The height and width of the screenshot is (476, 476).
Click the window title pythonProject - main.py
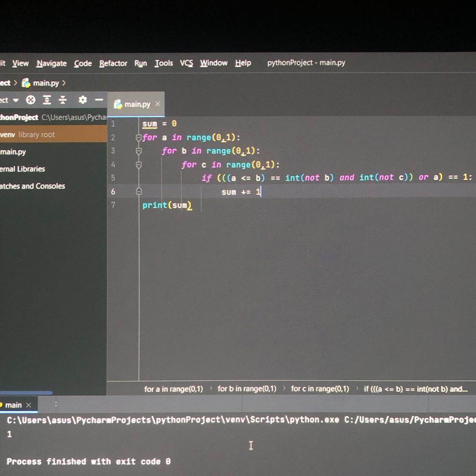306,63
